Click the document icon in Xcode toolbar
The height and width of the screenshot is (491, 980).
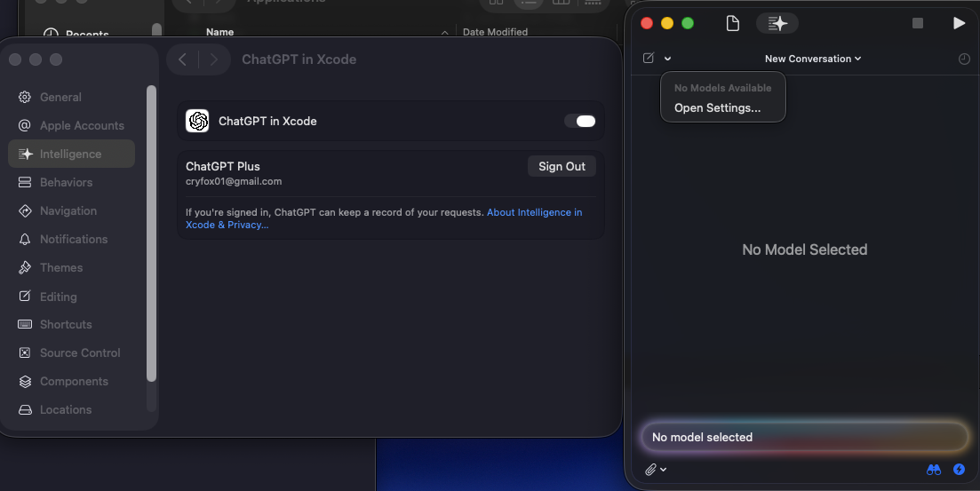tap(732, 23)
